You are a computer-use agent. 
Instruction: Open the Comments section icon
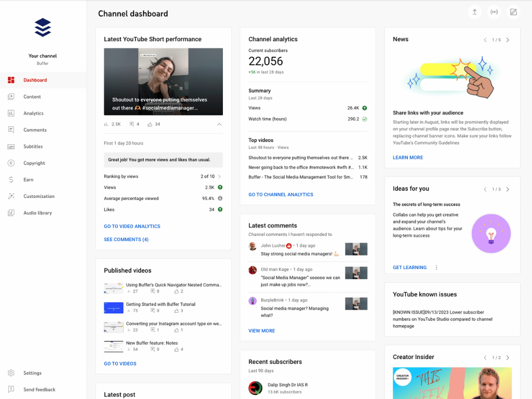[11, 129]
